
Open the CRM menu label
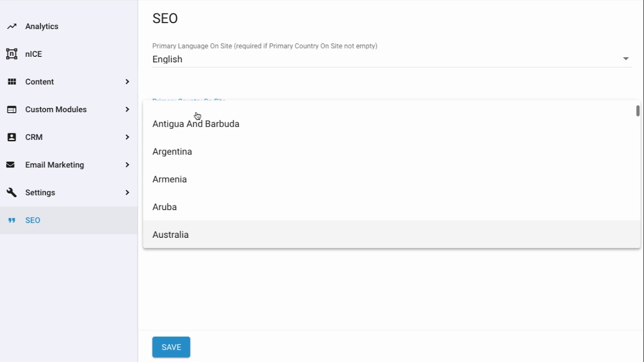34,137
